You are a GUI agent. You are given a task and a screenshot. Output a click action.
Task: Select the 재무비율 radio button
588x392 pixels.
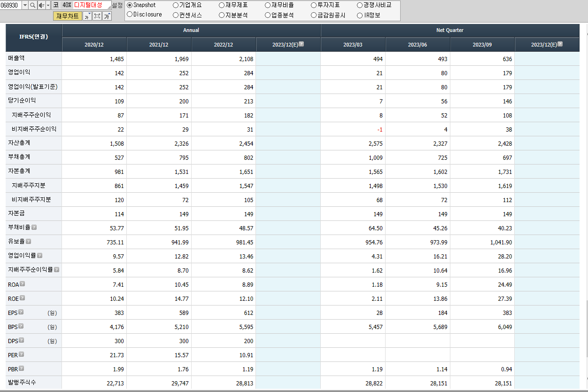point(268,5)
